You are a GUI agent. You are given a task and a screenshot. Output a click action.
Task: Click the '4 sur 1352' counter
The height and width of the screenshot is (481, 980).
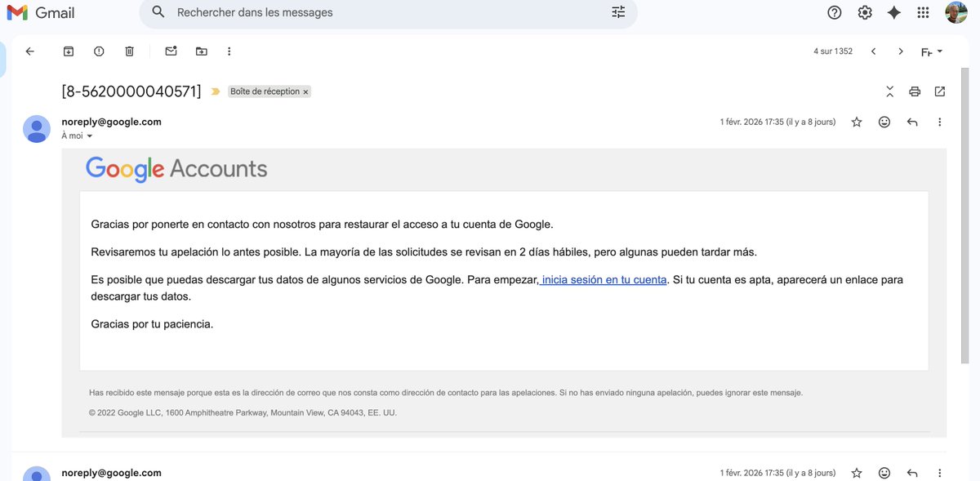tap(833, 51)
